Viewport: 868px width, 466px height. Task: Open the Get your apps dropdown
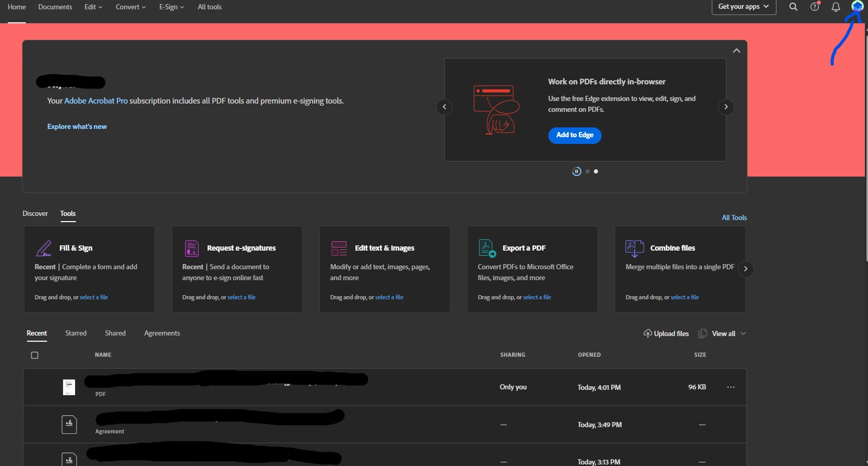click(x=744, y=7)
